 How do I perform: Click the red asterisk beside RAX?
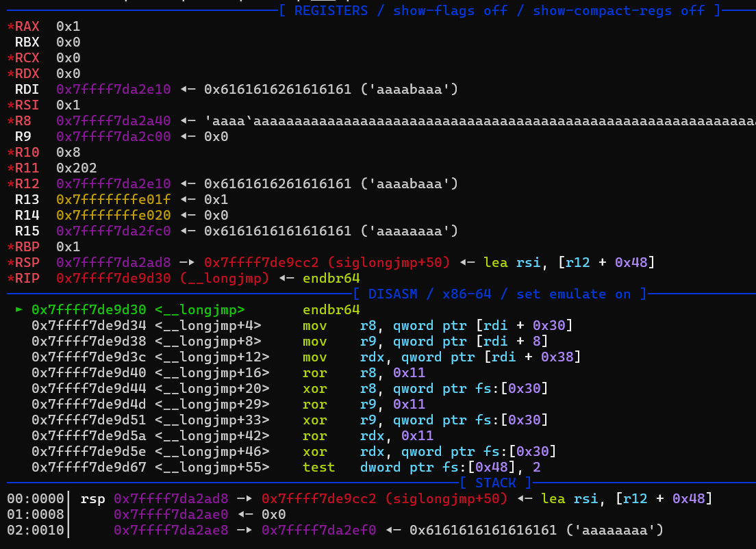[10, 27]
